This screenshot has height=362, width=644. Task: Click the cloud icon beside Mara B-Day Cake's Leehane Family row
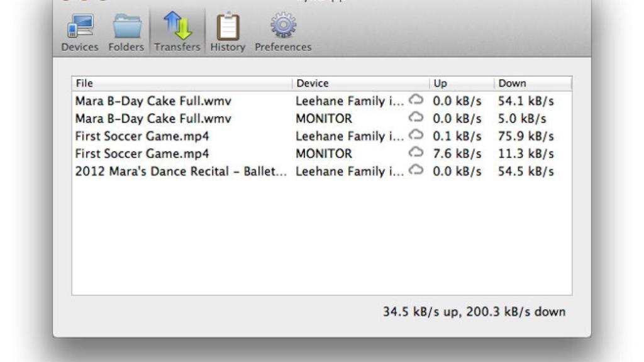pyautogui.click(x=416, y=101)
